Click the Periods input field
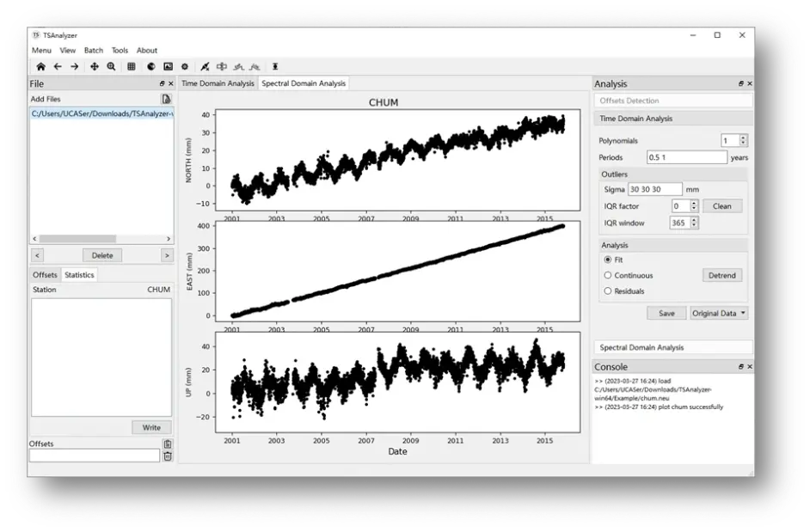 click(686, 157)
